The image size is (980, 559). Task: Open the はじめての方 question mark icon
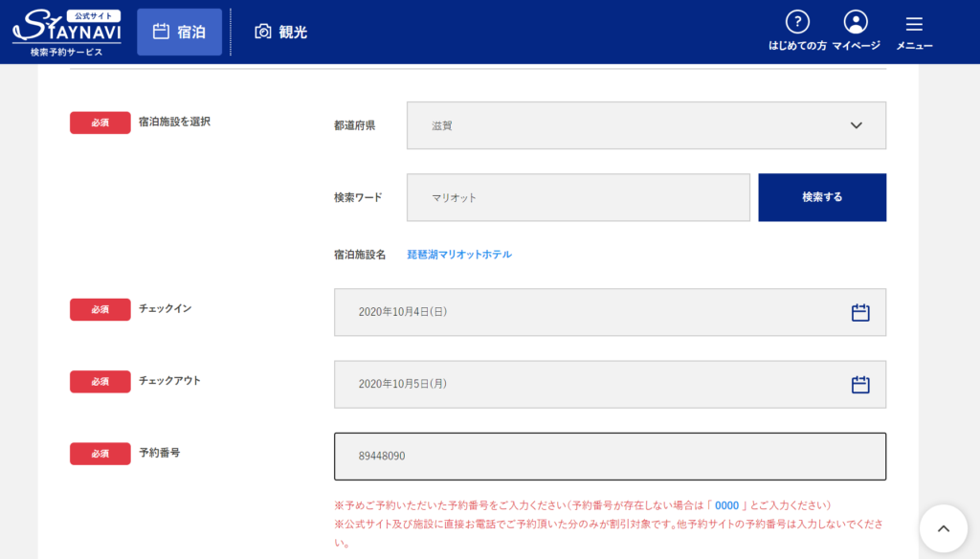(797, 22)
